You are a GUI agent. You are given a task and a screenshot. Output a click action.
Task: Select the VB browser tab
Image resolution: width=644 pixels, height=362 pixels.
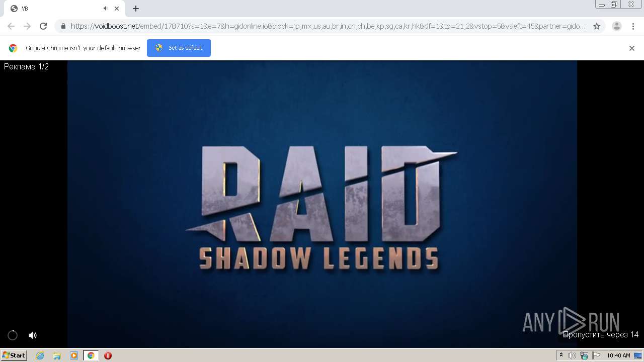[65, 9]
